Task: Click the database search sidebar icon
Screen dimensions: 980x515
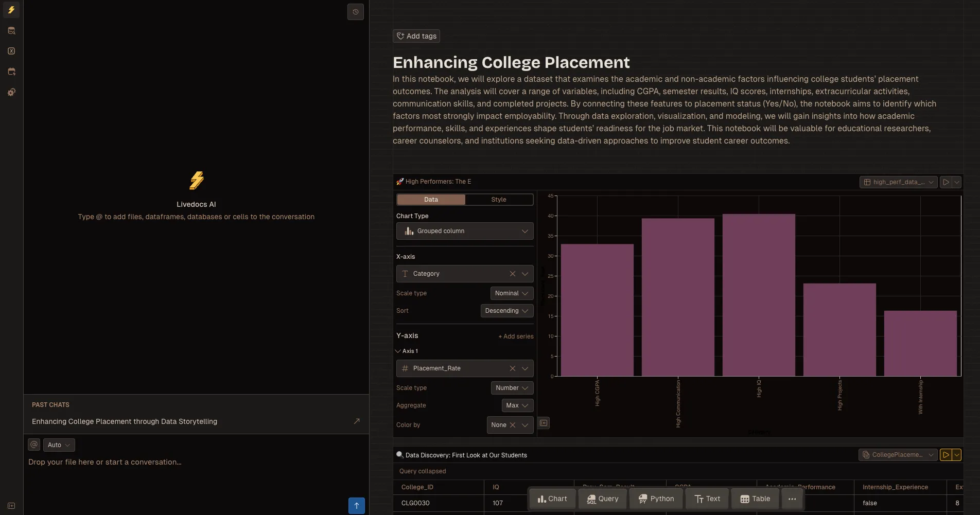Action: [11, 31]
